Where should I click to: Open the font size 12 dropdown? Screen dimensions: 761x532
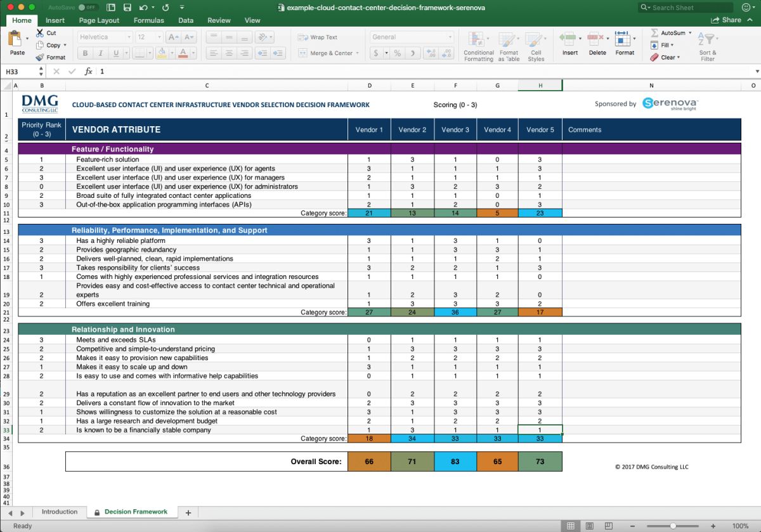tap(158, 37)
